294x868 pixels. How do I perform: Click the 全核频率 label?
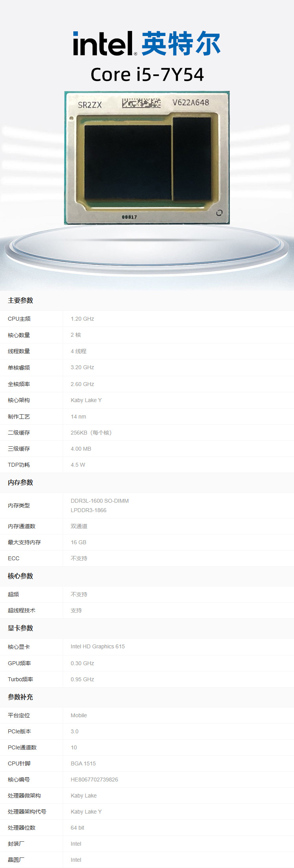19,384
